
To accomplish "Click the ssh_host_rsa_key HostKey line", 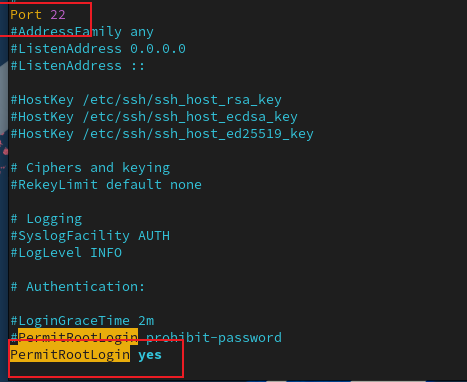I will [146, 100].
